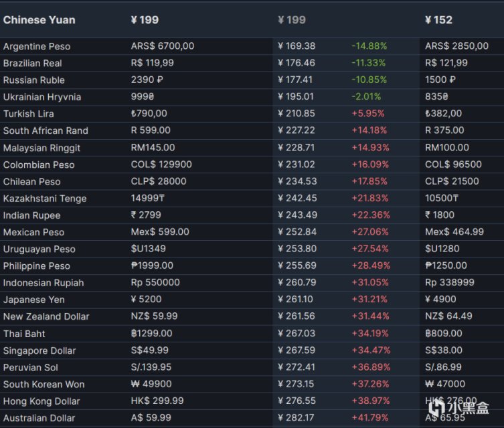Viewport: 504px width, 428px height.
Task: Select Japanese Yen row name
Action: pos(33,300)
